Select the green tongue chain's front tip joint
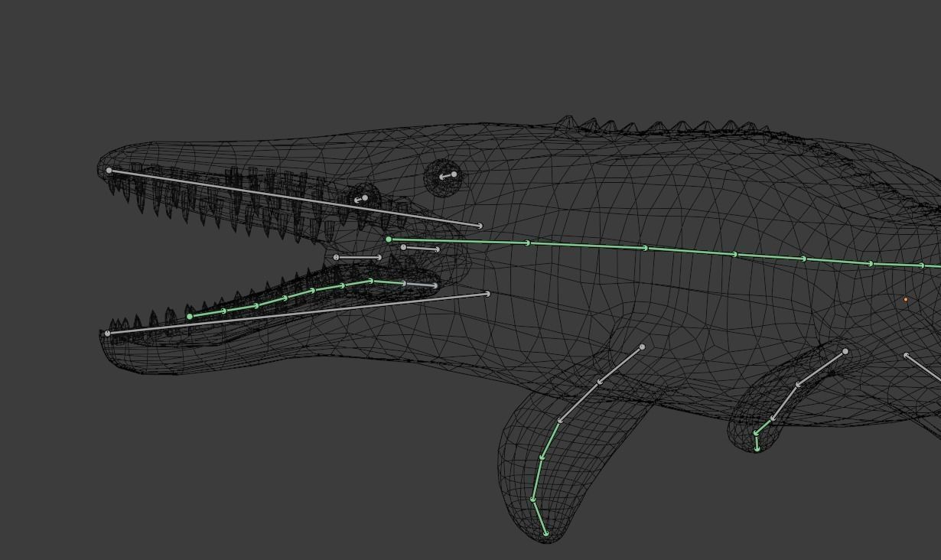941x560 pixels. coord(190,316)
